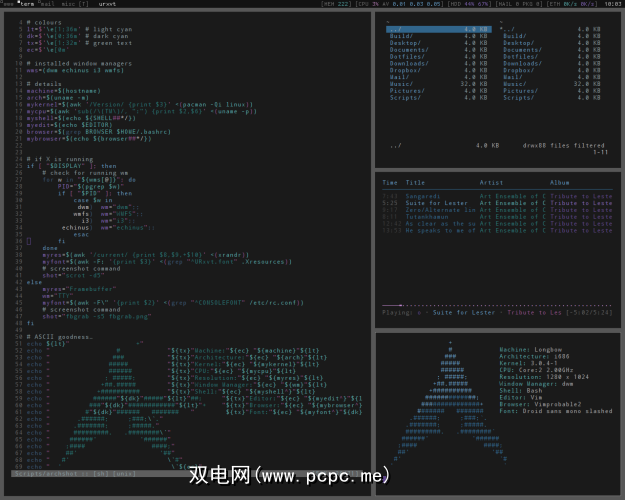This screenshot has width=625, height=500.
Task: Click the else line 42 in vim
Action: point(34,282)
